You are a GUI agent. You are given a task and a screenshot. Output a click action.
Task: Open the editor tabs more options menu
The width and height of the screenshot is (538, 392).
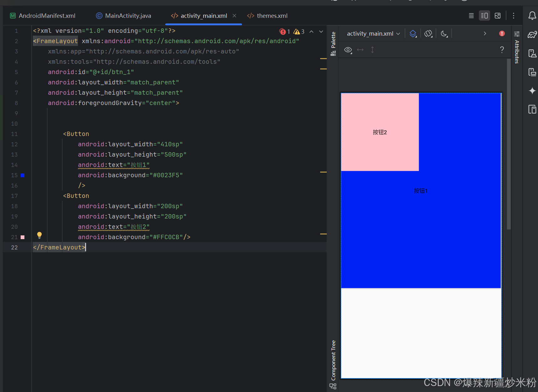pyautogui.click(x=514, y=16)
